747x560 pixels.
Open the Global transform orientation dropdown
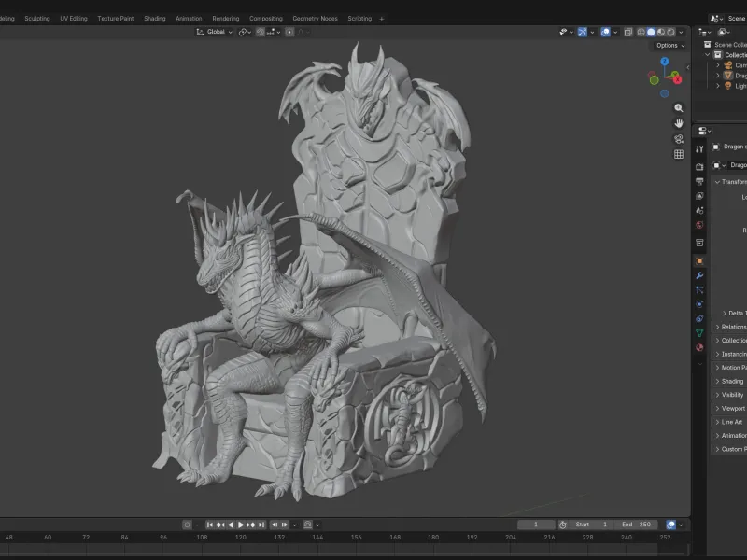[x=215, y=32]
